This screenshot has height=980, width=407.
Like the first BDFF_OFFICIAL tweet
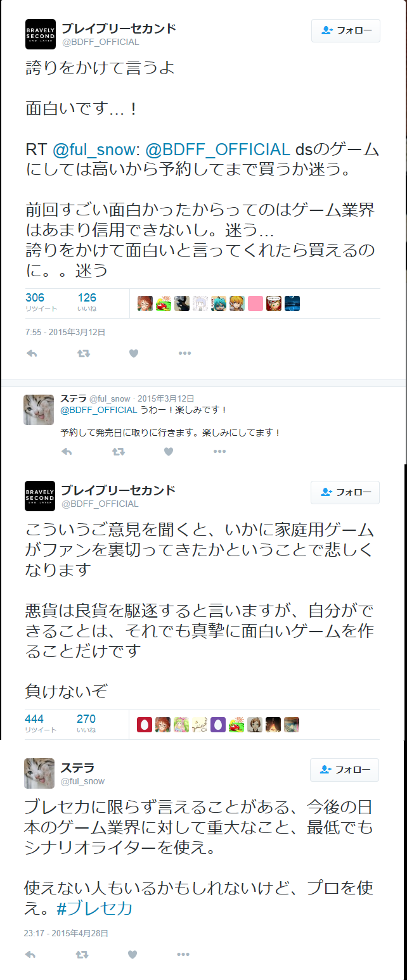(x=134, y=353)
